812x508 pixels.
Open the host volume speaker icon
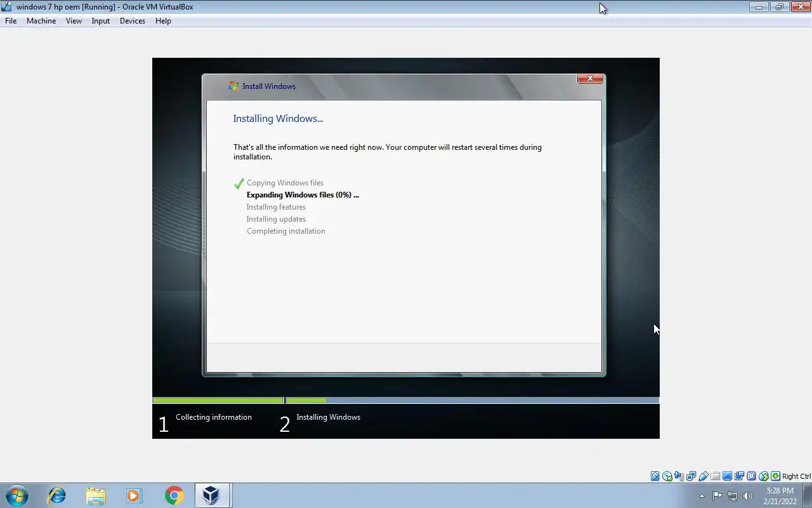point(748,496)
